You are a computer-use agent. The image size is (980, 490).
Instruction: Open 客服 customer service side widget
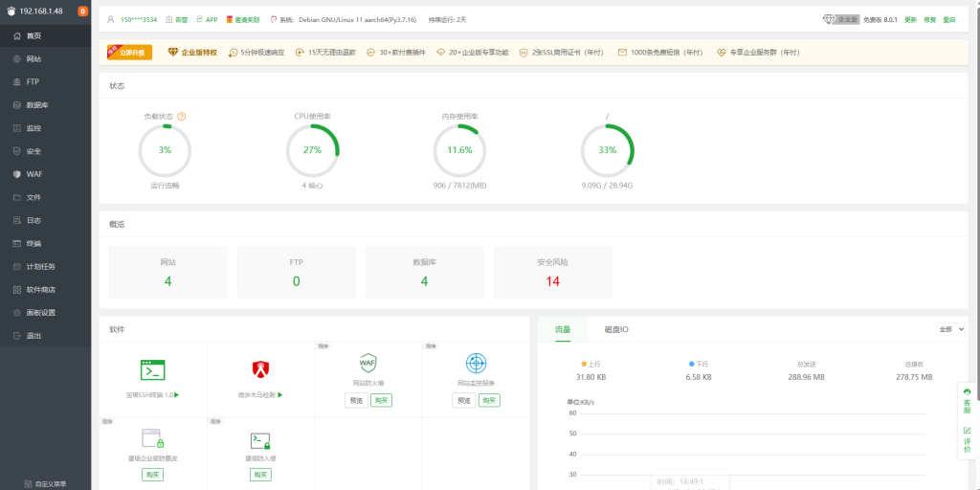967,401
